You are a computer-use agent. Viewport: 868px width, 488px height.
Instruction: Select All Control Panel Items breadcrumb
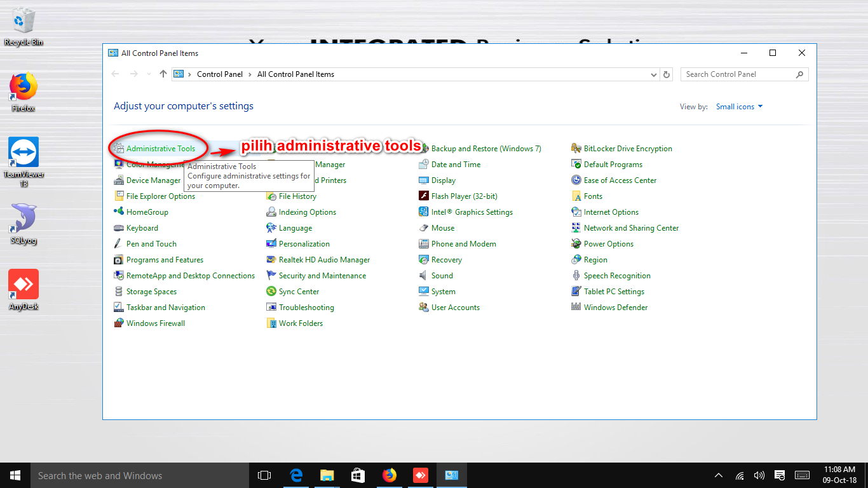(295, 74)
